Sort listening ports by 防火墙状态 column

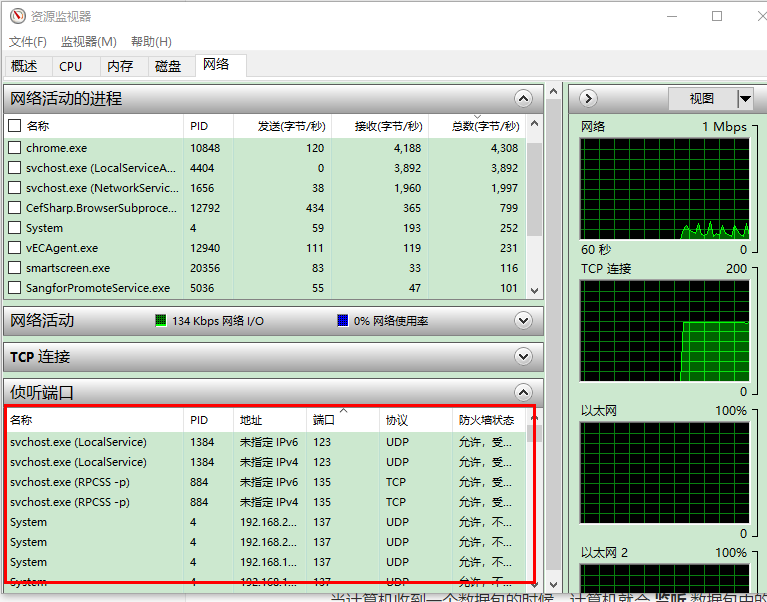[489, 420]
